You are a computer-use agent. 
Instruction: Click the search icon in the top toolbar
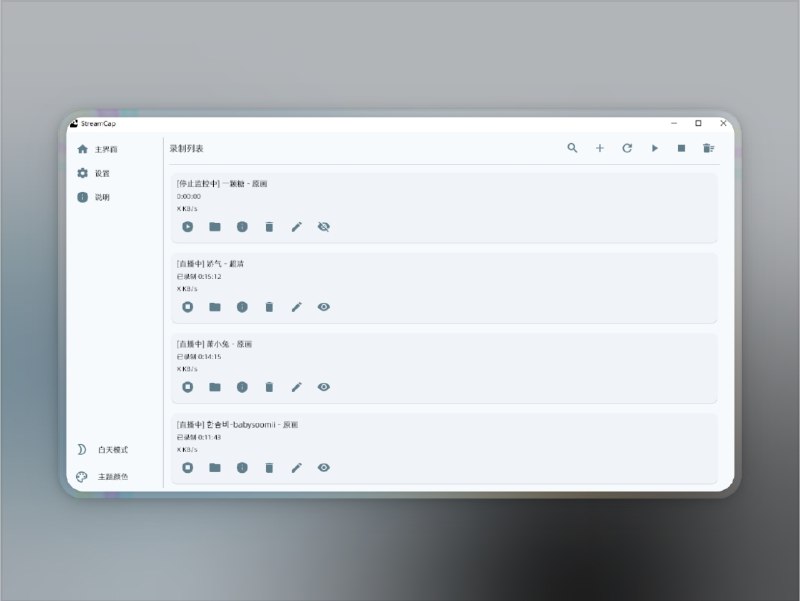pos(573,148)
